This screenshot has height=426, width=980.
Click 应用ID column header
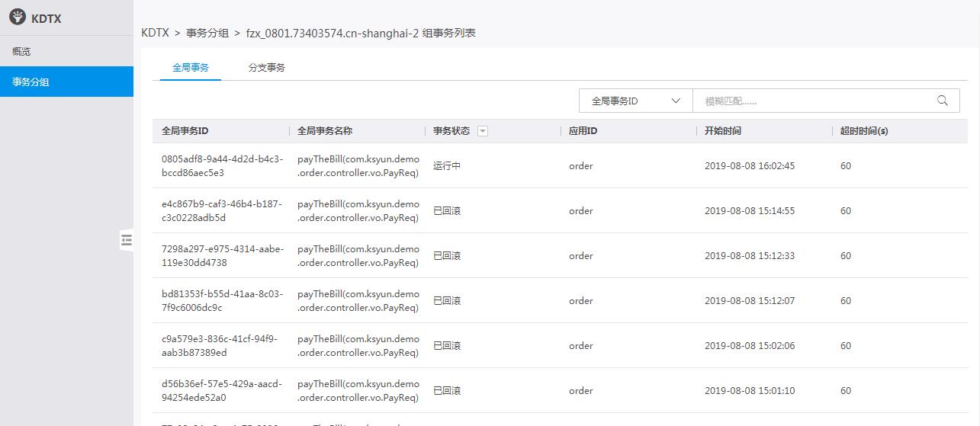coord(583,131)
